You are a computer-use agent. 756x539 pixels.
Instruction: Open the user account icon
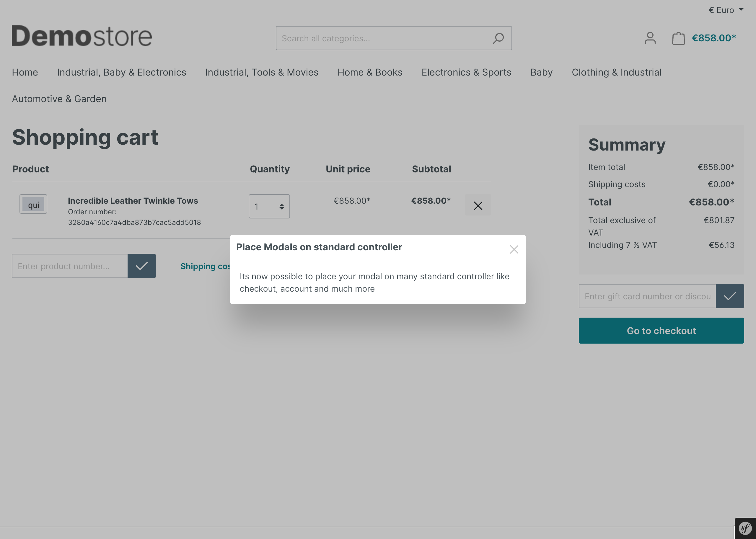[650, 38]
